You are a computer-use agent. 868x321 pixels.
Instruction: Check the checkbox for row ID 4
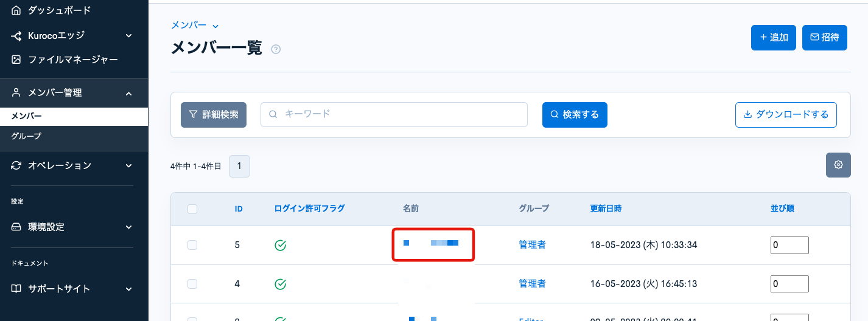coord(192,284)
